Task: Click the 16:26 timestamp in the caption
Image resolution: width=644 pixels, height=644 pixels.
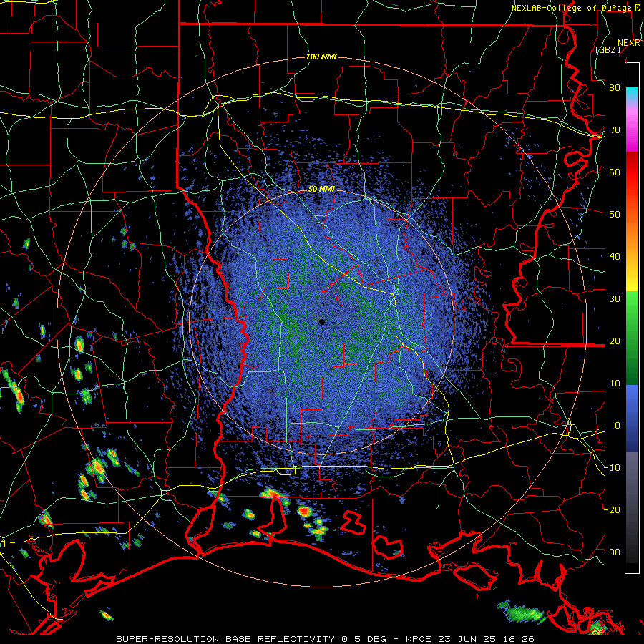Action: [519, 639]
